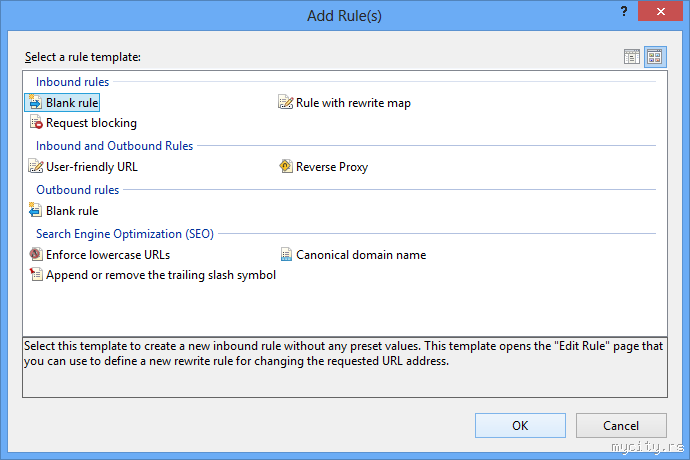Click the Inbound and Outbound Rules header

(115, 146)
